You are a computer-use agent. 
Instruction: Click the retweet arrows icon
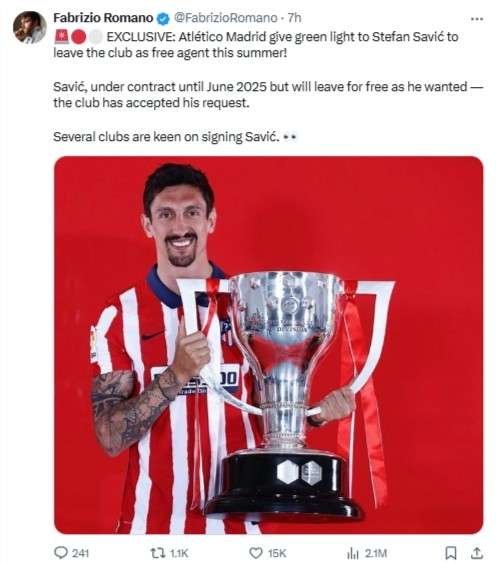[x=158, y=552]
